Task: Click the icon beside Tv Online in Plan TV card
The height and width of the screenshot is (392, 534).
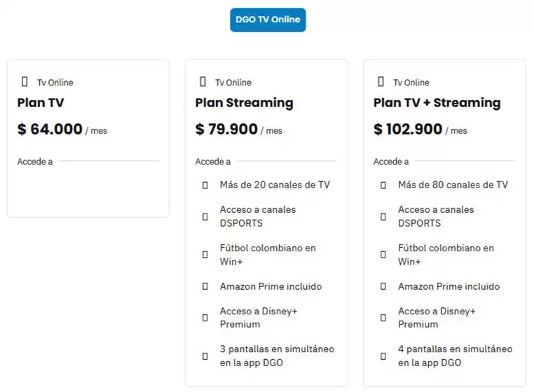Action: (25, 82)
